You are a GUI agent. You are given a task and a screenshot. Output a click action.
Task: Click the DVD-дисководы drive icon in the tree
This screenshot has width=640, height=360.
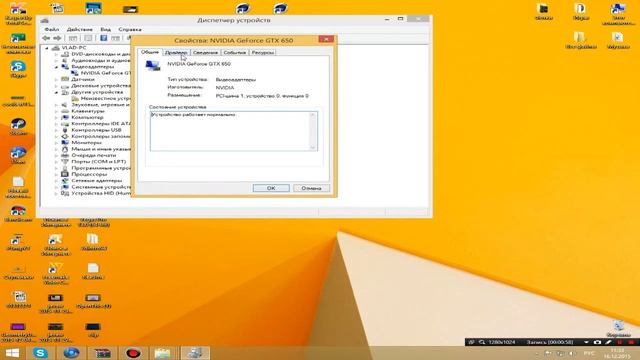pyautogui.click(x=65, y=54)
